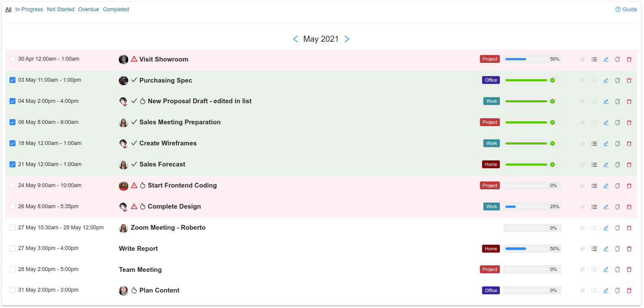Show only Overdue tasks
Screen dimensions: 644x308
click(x=88, y=9)
